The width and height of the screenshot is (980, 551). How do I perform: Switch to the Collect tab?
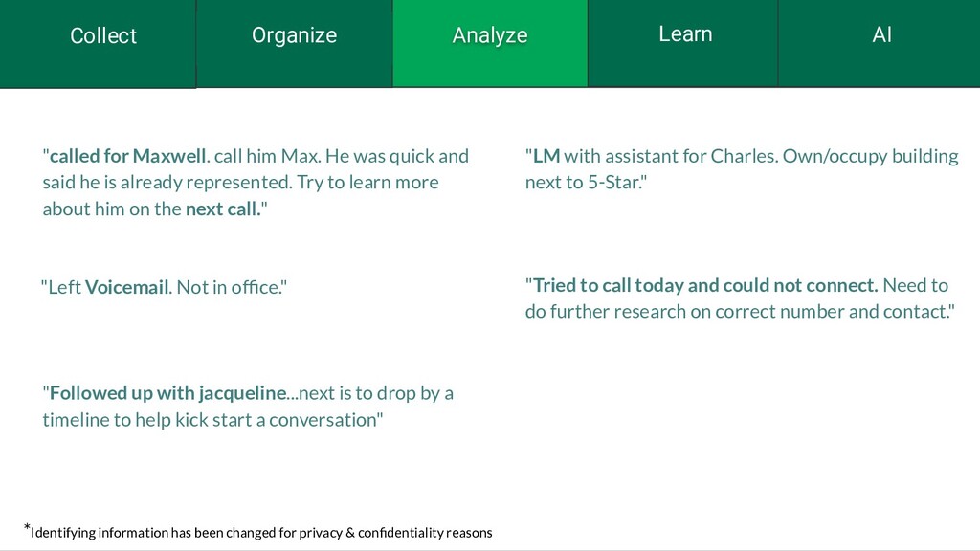pos(103,36)
